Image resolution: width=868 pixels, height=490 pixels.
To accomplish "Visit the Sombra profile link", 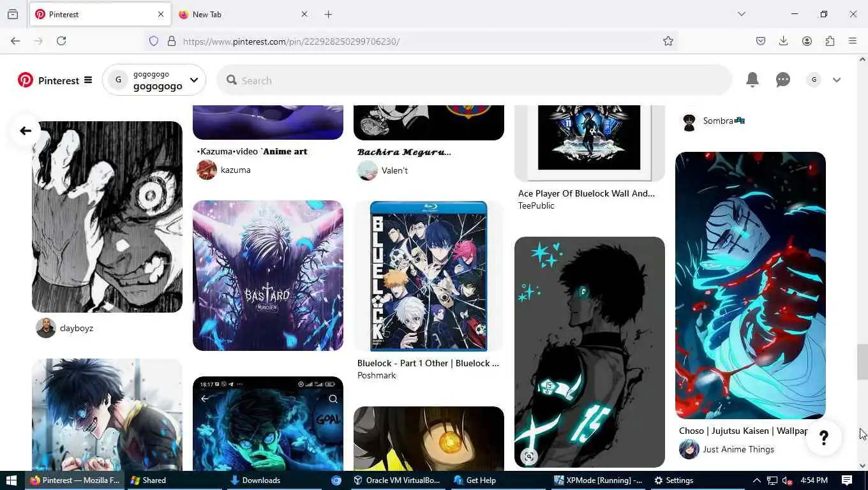I will point(724,121).
